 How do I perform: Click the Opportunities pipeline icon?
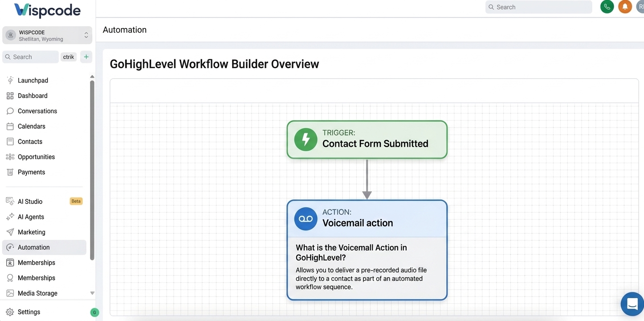10,157
